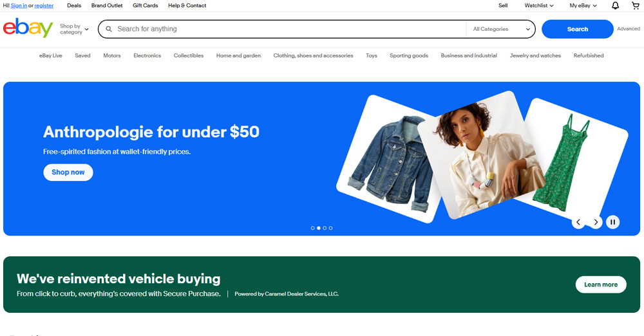Viewport: 644px width, 336px height.
Task: Select the third carousel dot
Action: 325,228
